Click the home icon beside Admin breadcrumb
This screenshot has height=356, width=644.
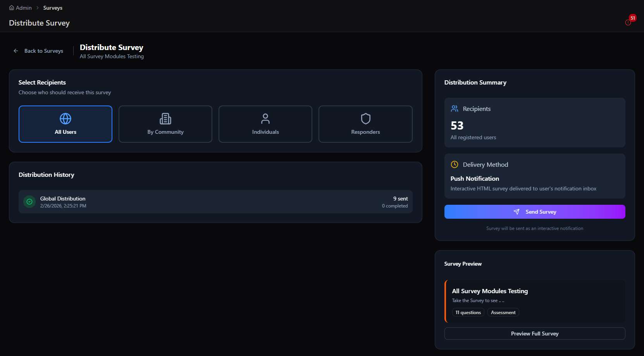point(12,8)
